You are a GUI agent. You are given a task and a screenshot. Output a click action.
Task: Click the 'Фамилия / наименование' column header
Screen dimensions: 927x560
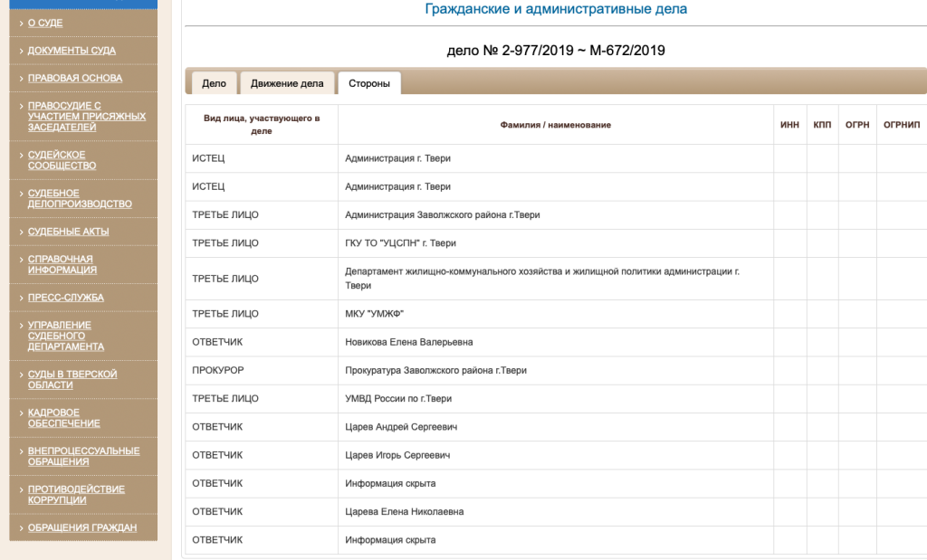click(555, 125)
